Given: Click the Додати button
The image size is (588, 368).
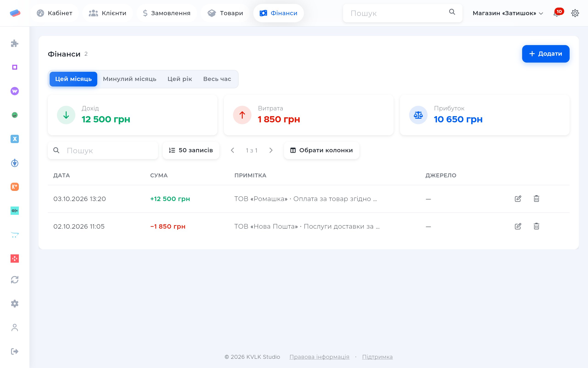Looking at the screenshot, I should coord(546,54).
